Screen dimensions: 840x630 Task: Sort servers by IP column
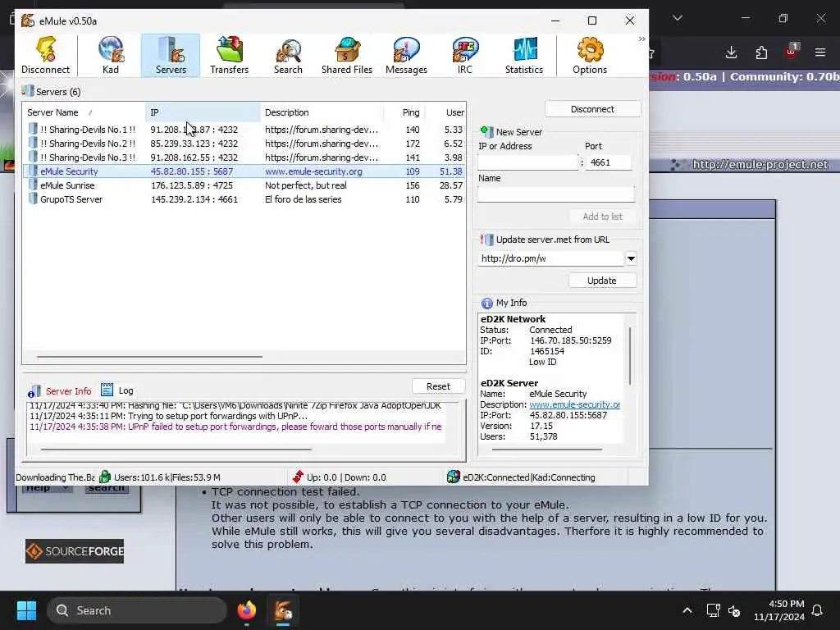(x=203, y=112)
